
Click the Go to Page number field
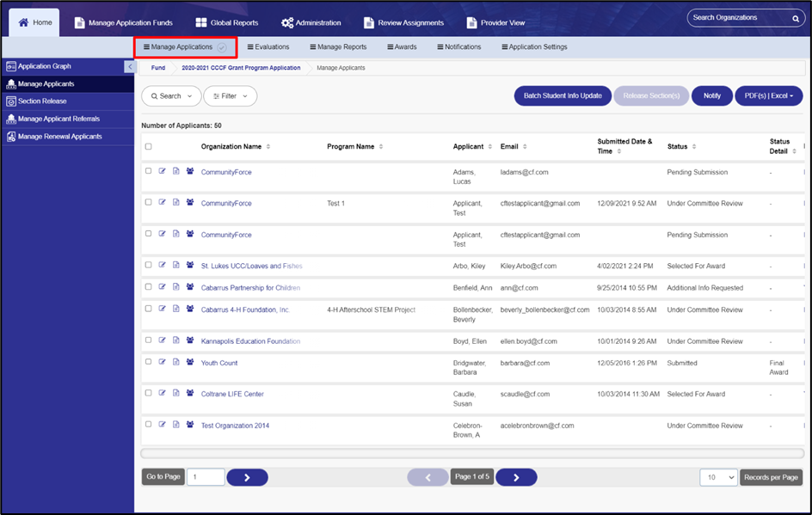pos(206,477)
